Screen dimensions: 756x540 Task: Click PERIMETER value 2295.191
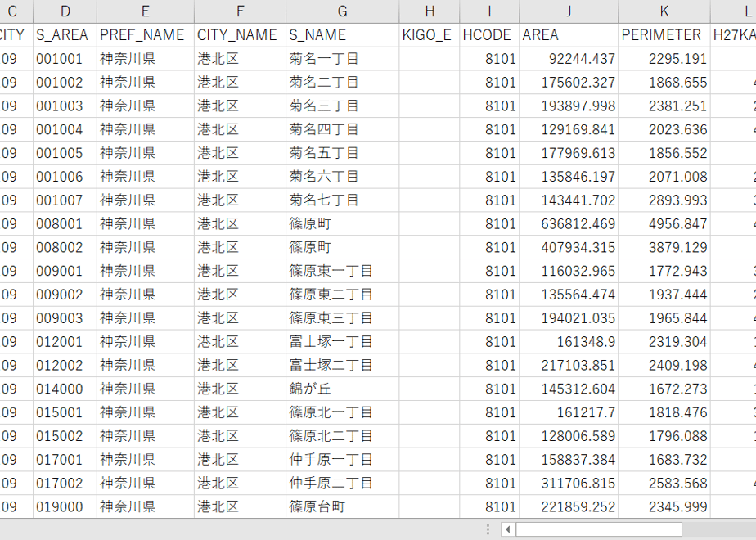click(x=664, y=59)
